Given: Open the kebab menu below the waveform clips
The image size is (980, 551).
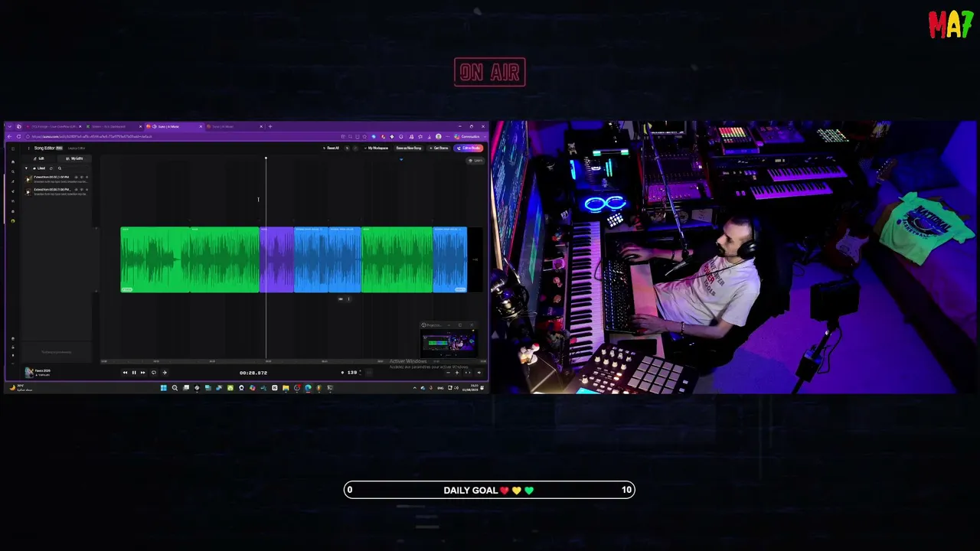Looking at the screenshot, I should point(348,299).
